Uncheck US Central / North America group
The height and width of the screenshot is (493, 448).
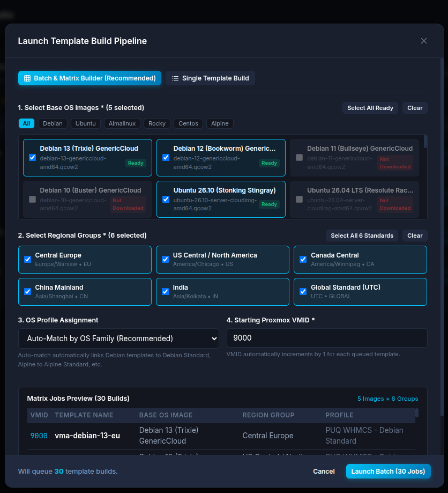[165, 260]
